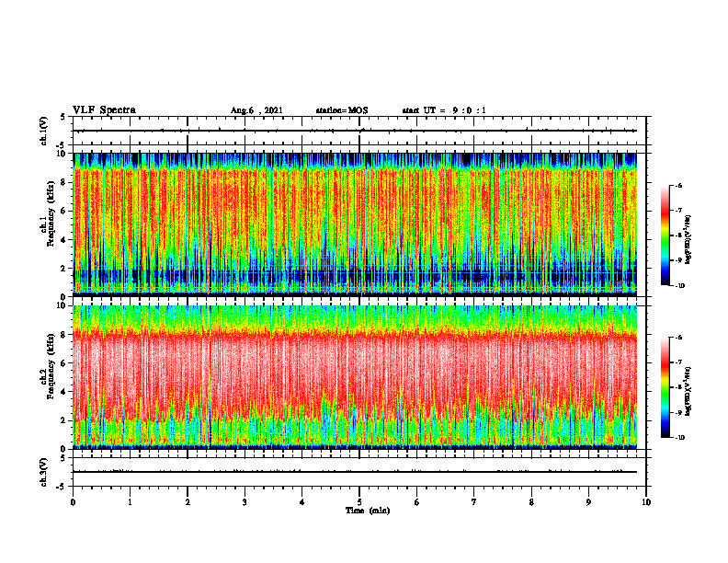The width and height of the screenshot is (728, 563).
Task: Click the "ch.1(V)" waveform axis label
Action: click(x=44, y=131)
